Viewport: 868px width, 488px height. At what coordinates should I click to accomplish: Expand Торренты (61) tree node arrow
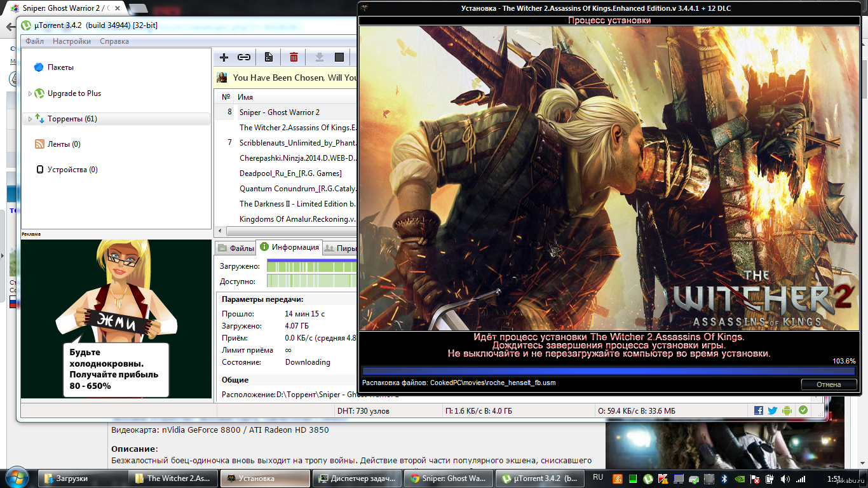(30, 119)
